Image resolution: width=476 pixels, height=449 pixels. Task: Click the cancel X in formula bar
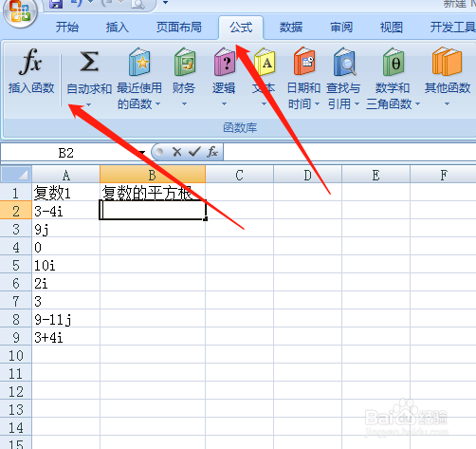(x=177, y=152)
